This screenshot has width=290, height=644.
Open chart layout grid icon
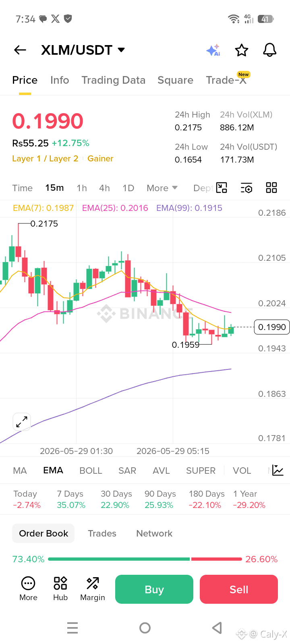click(x=271, y=188)
